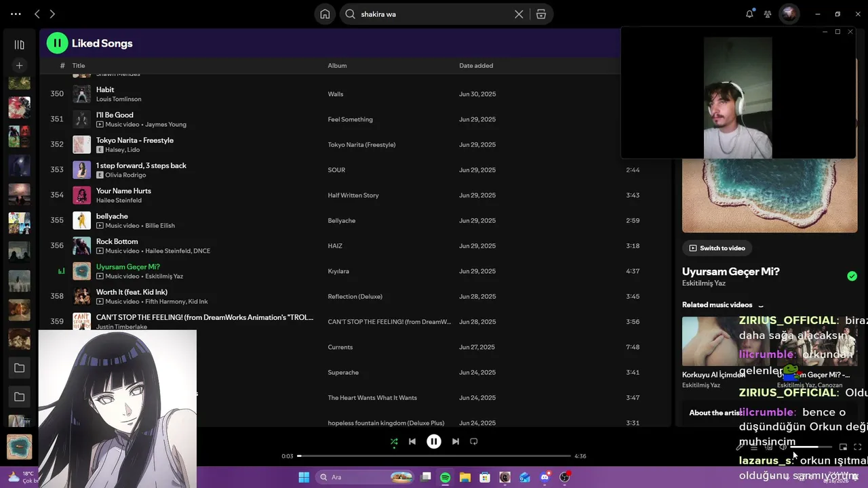
Task: Open now-playing song title in right panel
Action: 731,272
